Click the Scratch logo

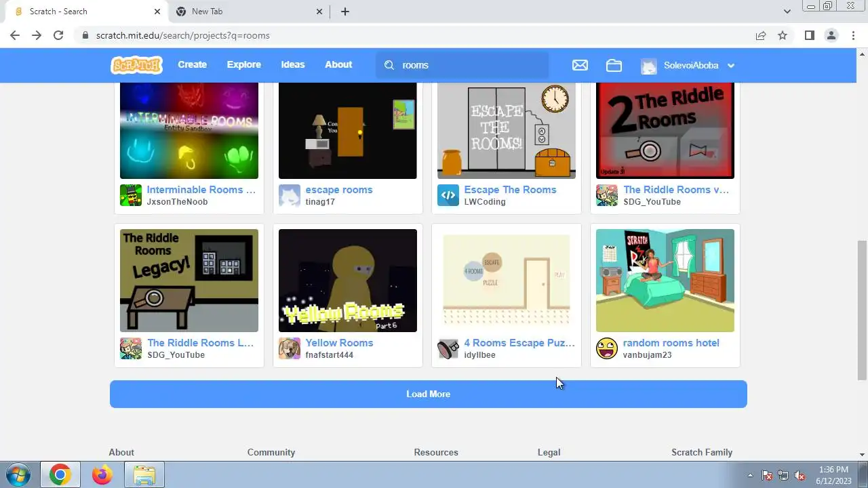tap(136, 65)
